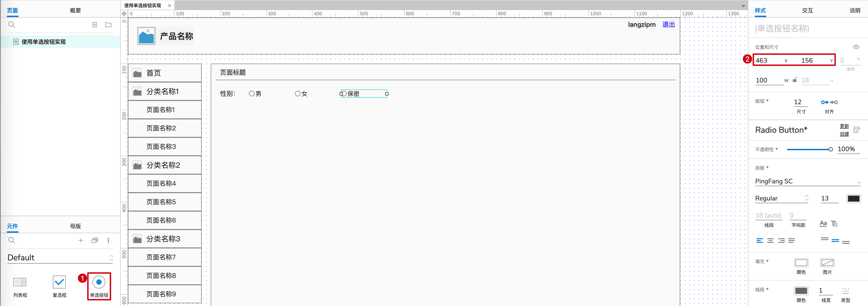
Task: Select the 单选按钮 (Radio Button) tool
Action: coord(98,285)
